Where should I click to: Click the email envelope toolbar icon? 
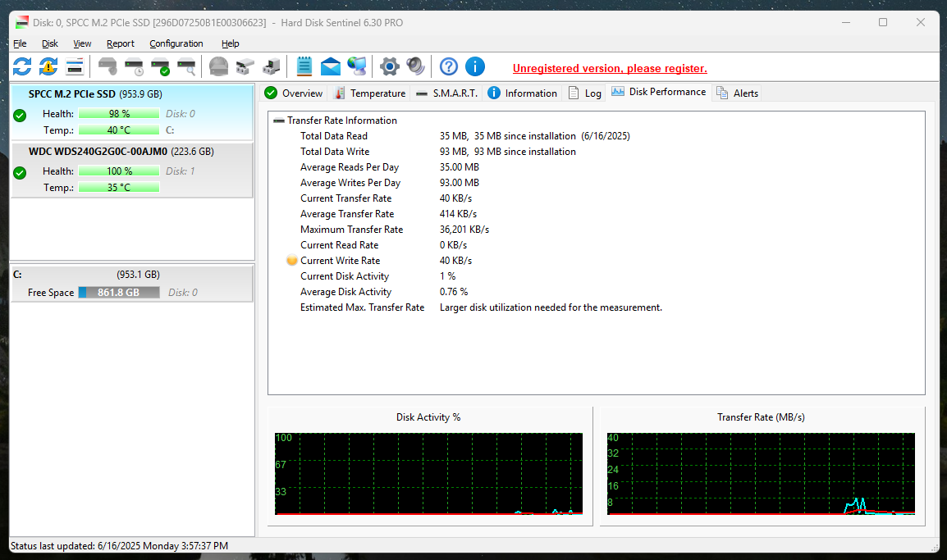pos(331,66)
